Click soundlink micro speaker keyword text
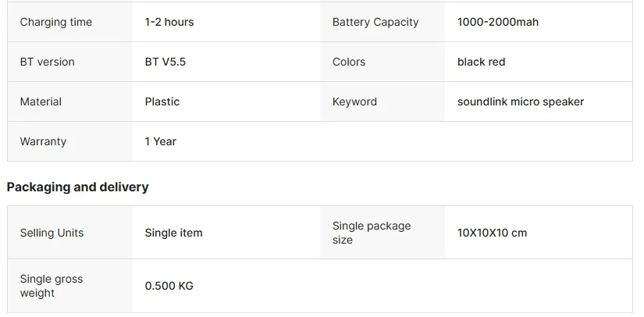The image size is (644, 317). pyautogui.click(x=521, y=102)
